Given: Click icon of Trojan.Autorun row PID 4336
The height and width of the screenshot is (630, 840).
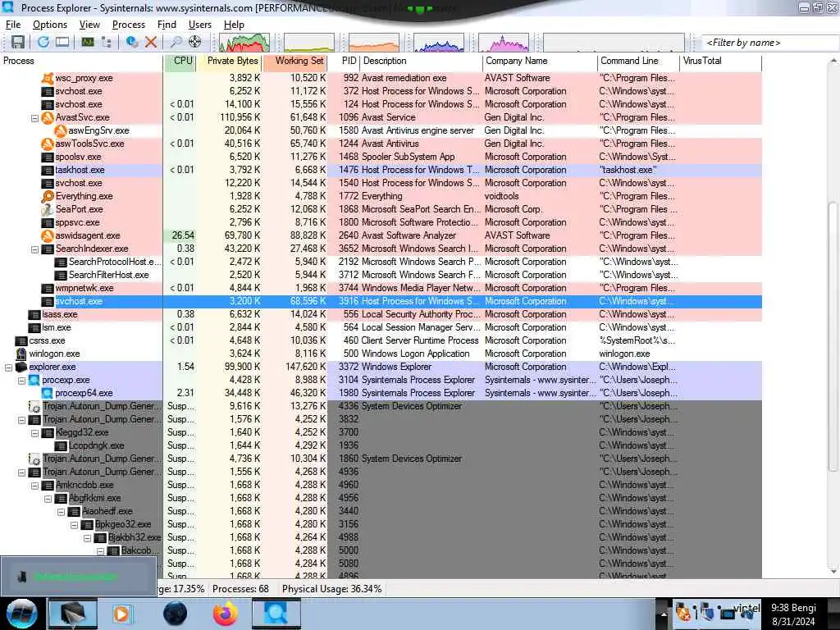Looking at the screenshot, I should pos(34,406).
